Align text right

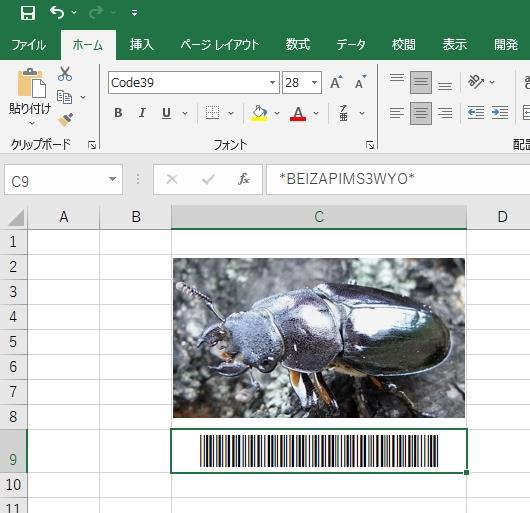click(x=445, y=113)
